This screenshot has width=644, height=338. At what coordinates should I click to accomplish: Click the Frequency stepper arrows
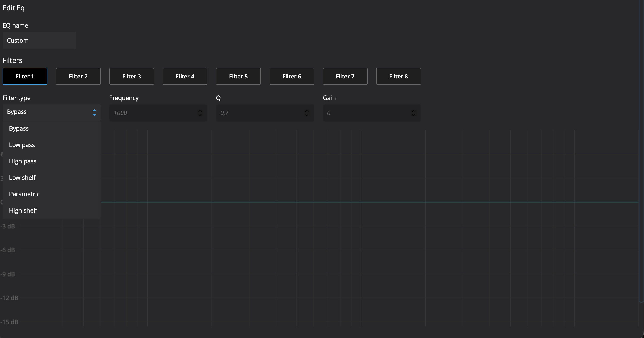(x=200, y=113)
